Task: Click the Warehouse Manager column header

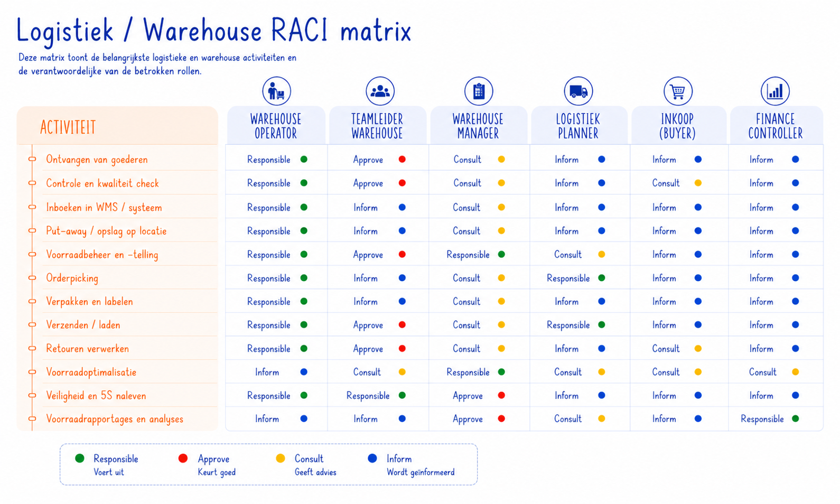Action: (478, 126)
